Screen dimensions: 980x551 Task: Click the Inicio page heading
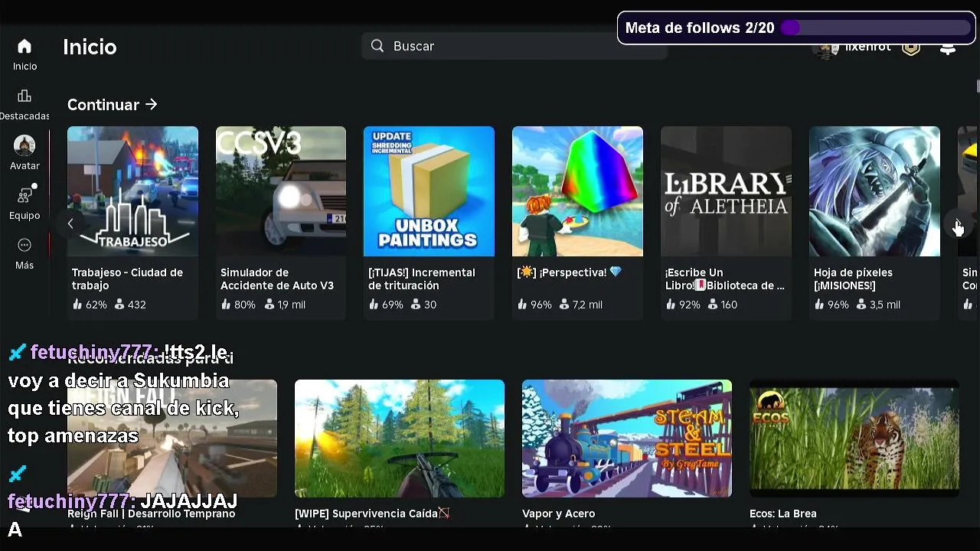[90, 47]
